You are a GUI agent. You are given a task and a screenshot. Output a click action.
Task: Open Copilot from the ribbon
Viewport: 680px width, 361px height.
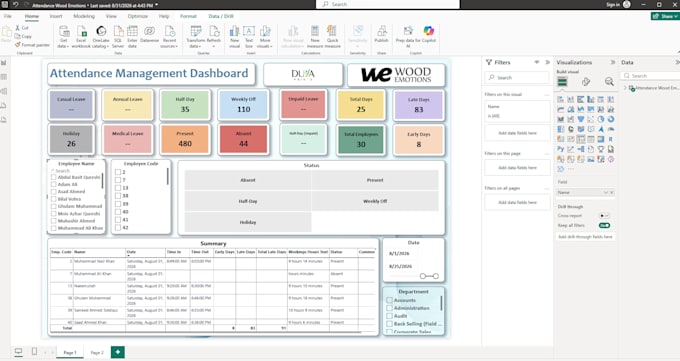(x=428, y=34)
